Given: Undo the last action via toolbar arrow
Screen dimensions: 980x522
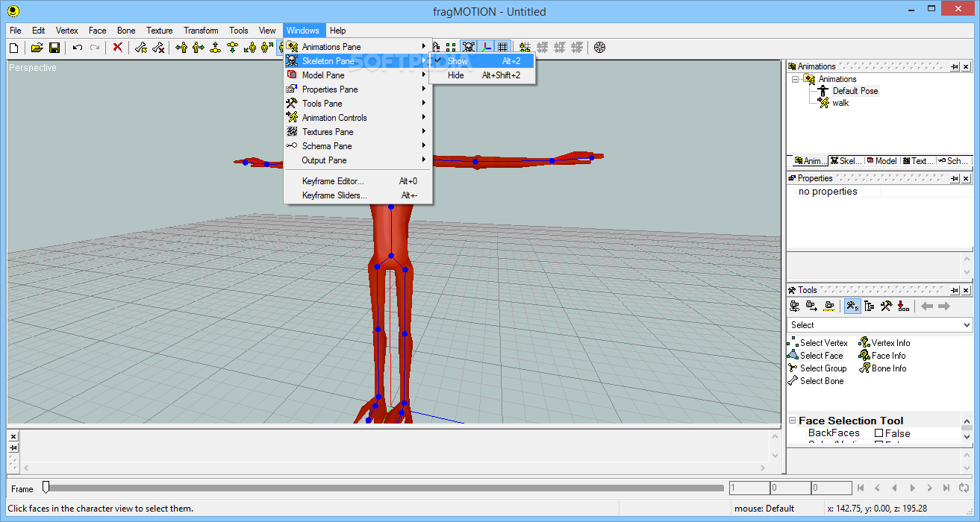Looking at the screenshot, I should click(78, 48).
